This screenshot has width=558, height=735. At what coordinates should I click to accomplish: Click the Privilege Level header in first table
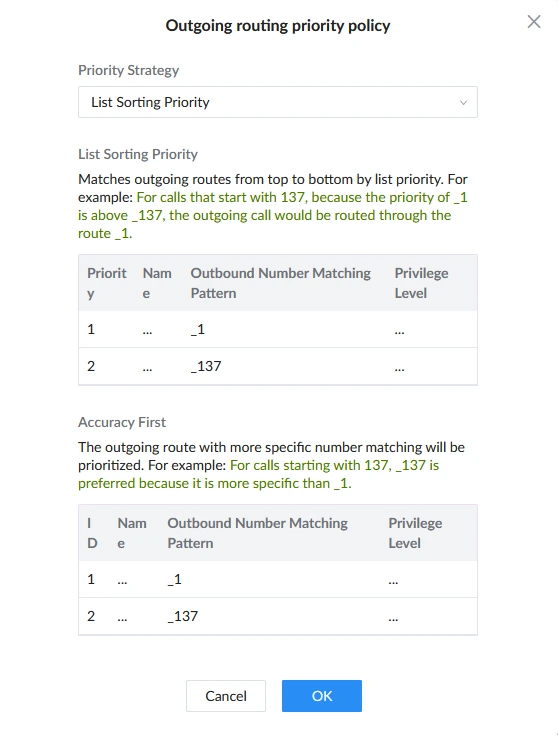click(x=421, y=283)
